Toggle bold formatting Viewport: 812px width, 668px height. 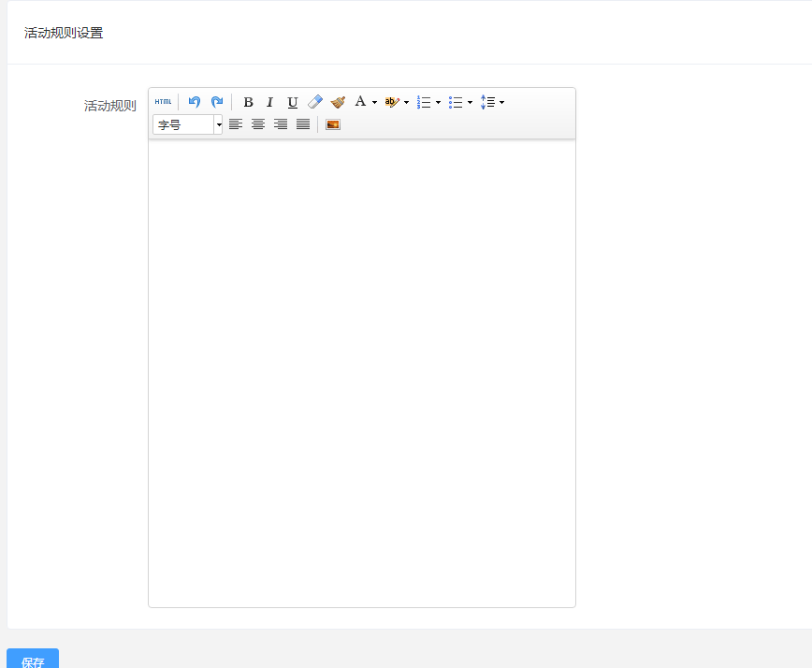pos(248,102)
